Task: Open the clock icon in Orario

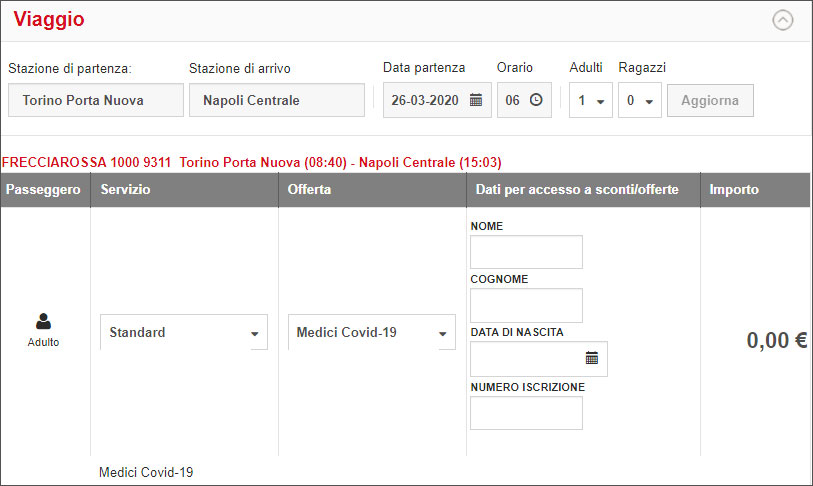Action: [x=536, y=100]
